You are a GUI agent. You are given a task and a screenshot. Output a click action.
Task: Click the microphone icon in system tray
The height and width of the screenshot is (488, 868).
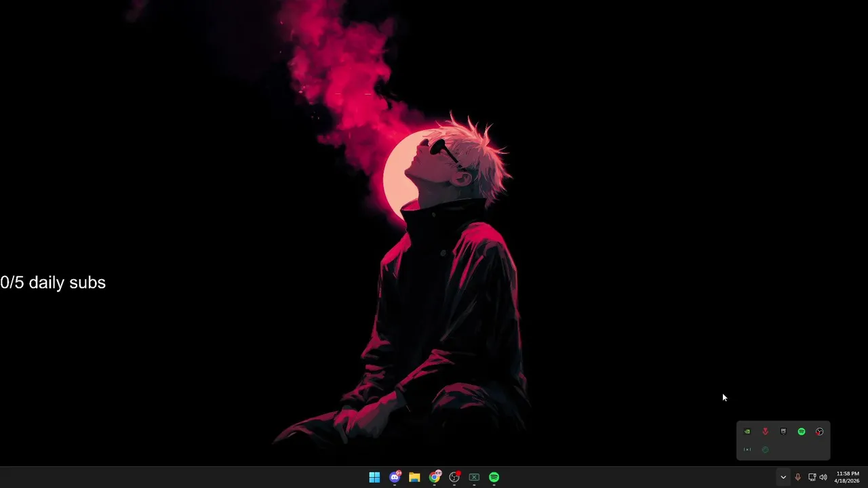(x=797, y=477)
